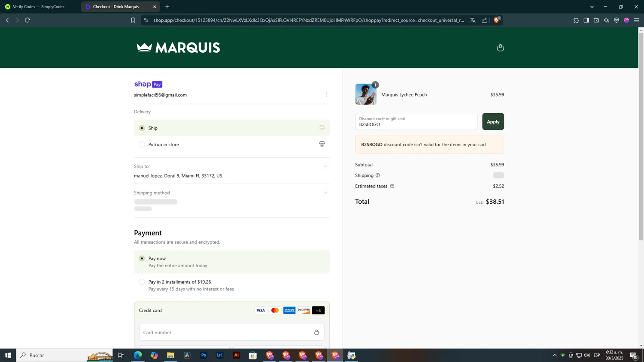Open the browser tab list dropdown

[x=592, y=7]
